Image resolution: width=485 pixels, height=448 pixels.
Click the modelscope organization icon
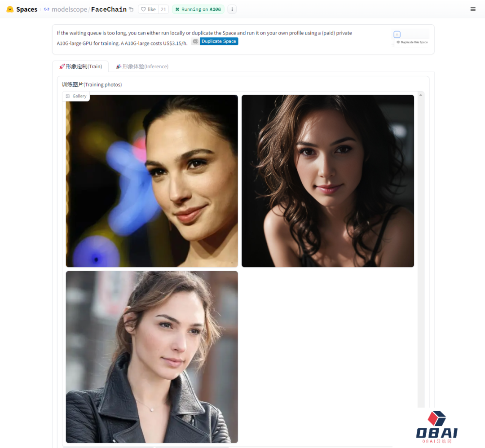[x=47, y=9]
